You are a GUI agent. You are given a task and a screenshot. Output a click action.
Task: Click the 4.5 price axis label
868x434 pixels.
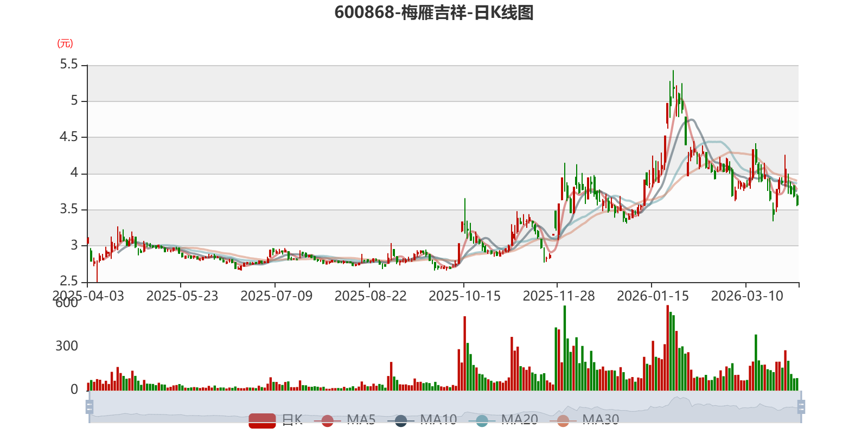(x=69, y=137)
